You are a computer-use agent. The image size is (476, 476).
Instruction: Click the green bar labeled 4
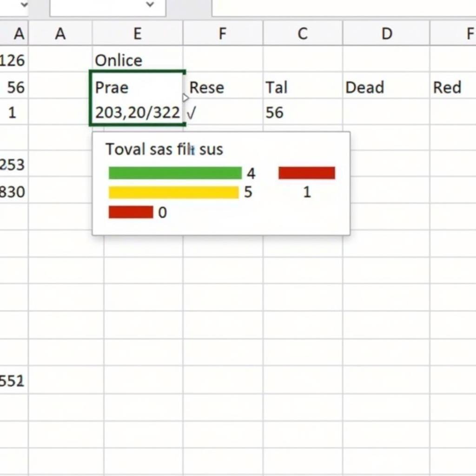click(x=175, y=173)
